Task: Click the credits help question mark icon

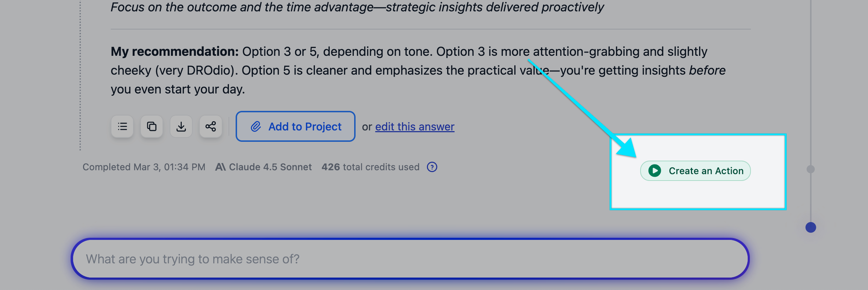Action: (432, 167)
